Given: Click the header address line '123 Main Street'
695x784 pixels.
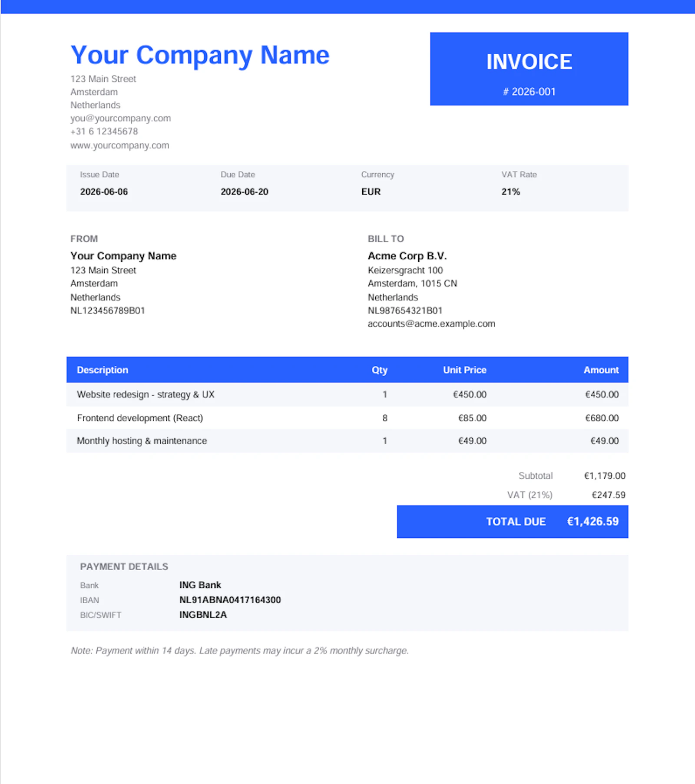Looking at the screenshot, I should [x=103, y=79].
